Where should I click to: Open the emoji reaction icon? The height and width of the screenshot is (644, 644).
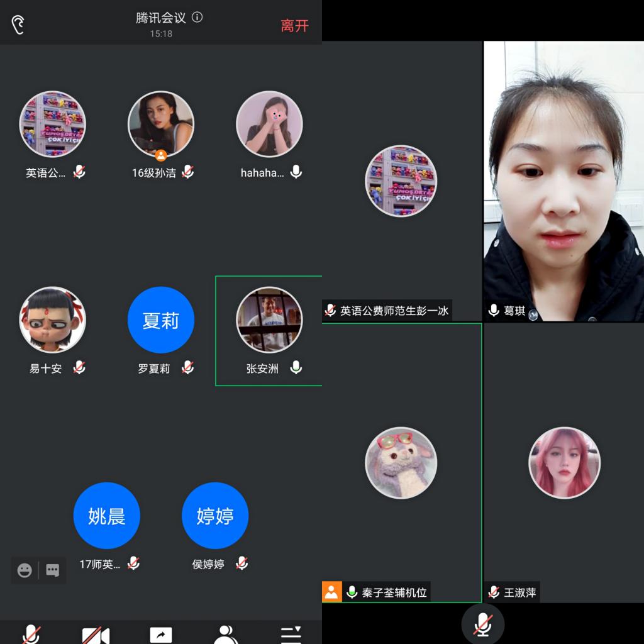(25, 570)
